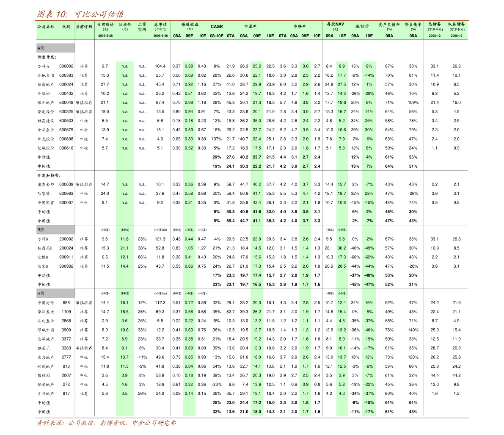This screenshot has height=435, width=504.
Task: Click the 开发和持有 subsection label
Action: pos(49,175)
